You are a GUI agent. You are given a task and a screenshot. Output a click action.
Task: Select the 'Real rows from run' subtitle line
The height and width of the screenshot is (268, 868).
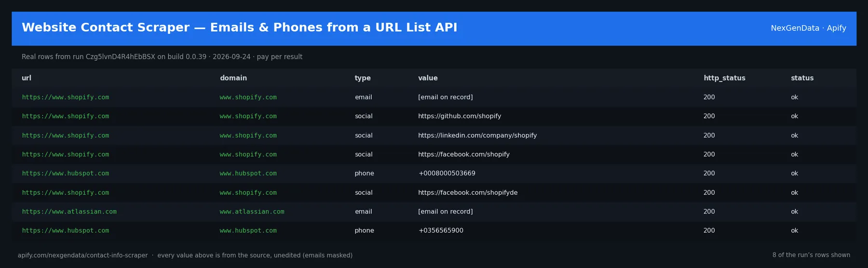coord(162,57)
